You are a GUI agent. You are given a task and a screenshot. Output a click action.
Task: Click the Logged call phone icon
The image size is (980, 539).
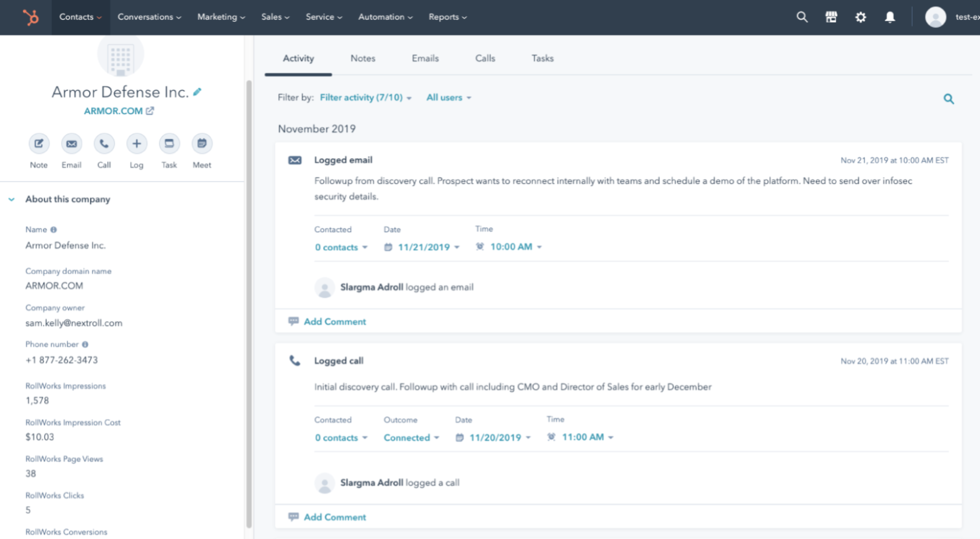[295, 361]
